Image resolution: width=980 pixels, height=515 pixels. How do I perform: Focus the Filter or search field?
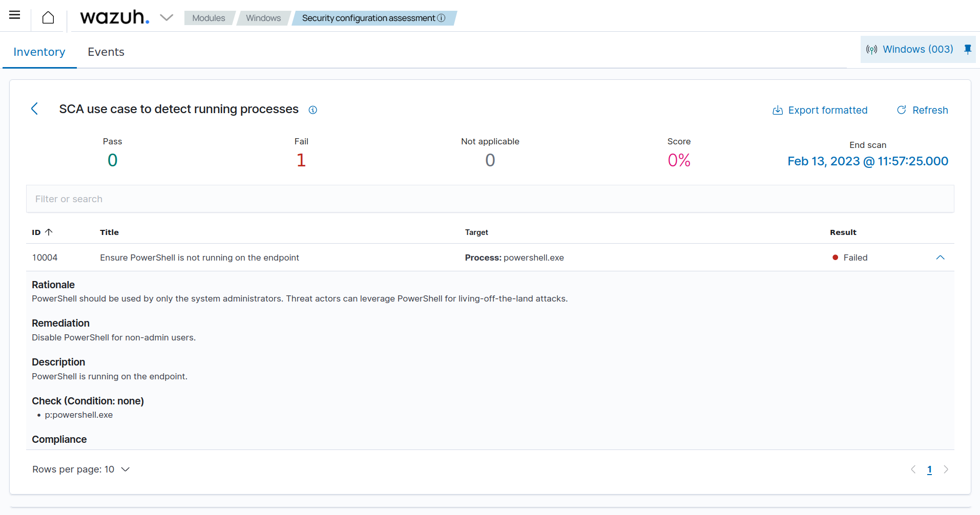[490, 199]
